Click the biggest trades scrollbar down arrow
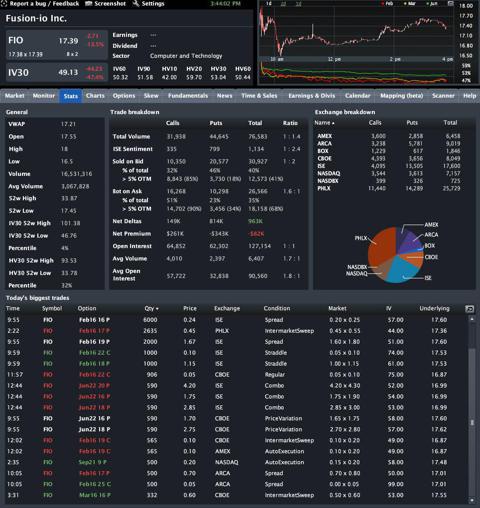 472,500
